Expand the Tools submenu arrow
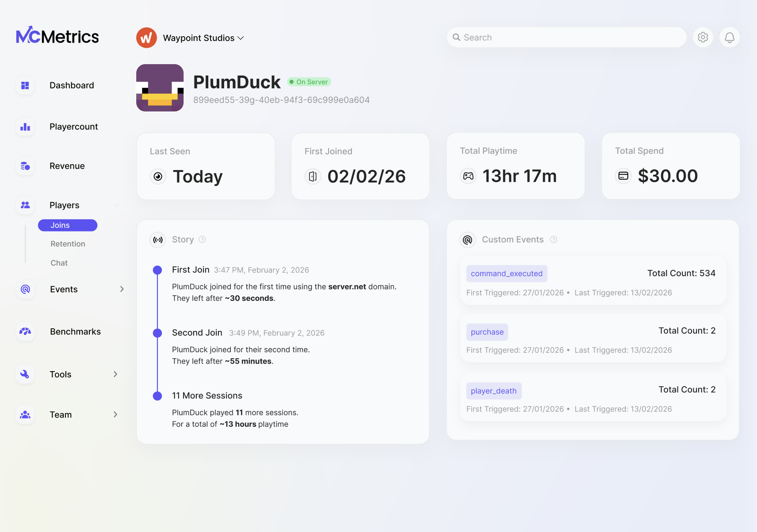The image size is (757, 532). (x=115, y=374)
